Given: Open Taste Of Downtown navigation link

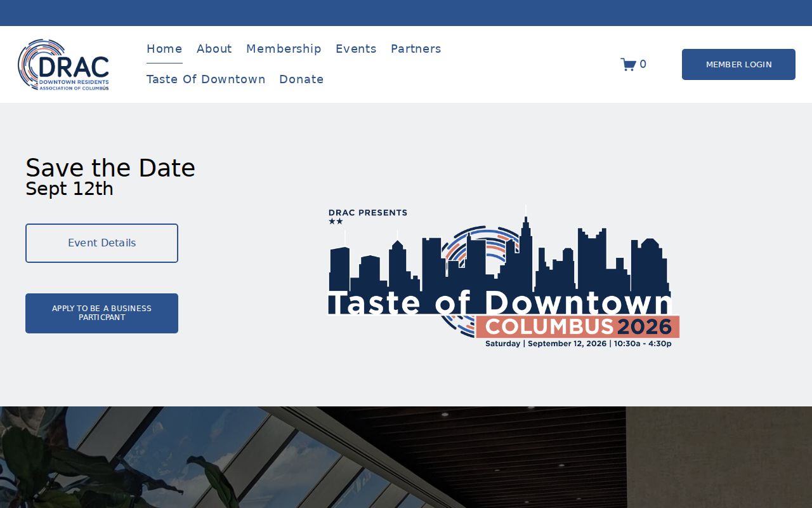Looking at the screenshot, I should 206,79.
